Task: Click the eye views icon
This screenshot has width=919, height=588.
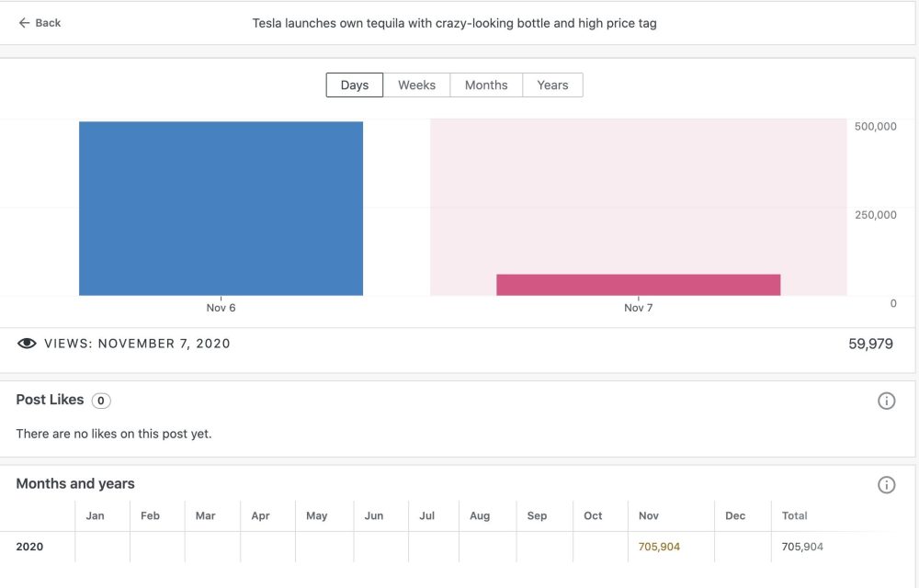Action: 27,344
